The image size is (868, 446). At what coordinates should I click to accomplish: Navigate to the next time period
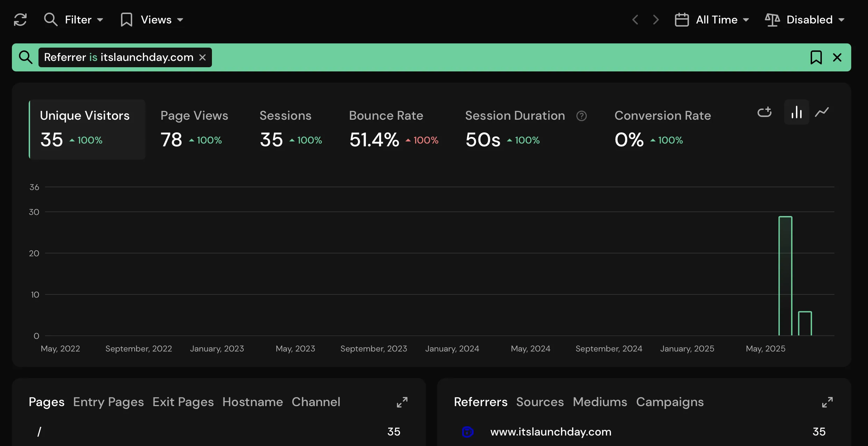click(x=656, y=20)
